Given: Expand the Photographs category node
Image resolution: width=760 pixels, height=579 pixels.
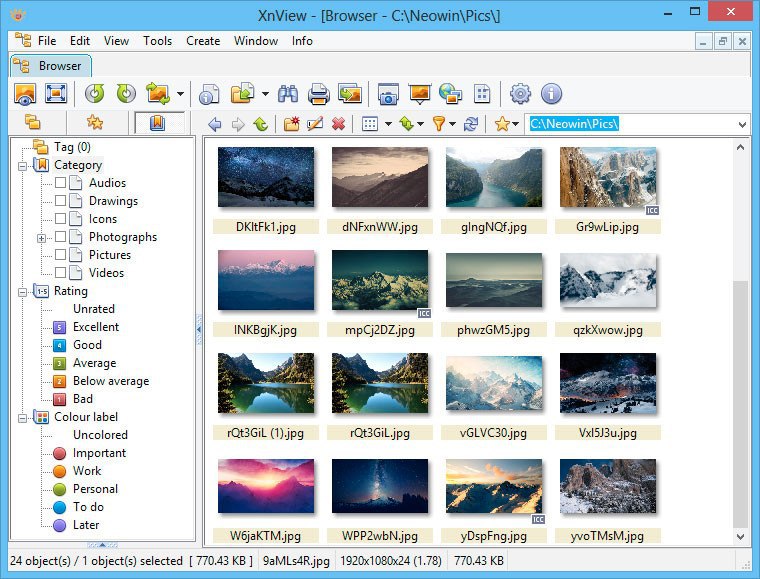Looking at the screenshot, I should click(41, 238).
